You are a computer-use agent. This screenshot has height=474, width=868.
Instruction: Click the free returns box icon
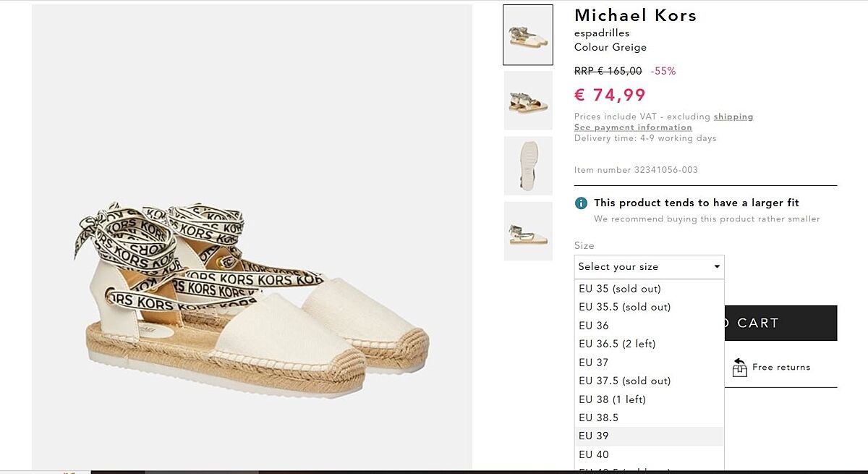point(739,368)
